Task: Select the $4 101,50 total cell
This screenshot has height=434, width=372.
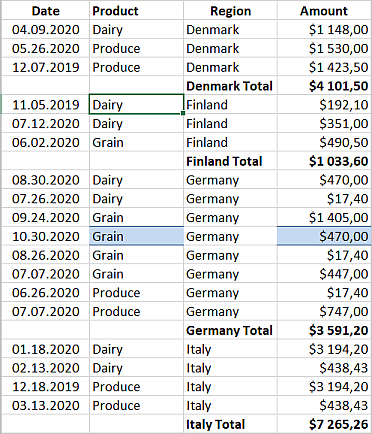Action: [324, 86]
